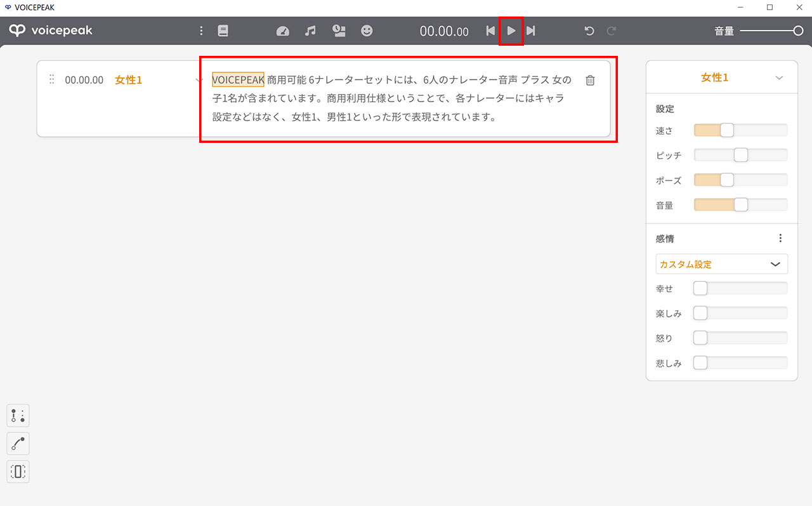The image size is (812, 506).
Task: Expand the 女性1 panel header chevron
Action: click(779, 78)
